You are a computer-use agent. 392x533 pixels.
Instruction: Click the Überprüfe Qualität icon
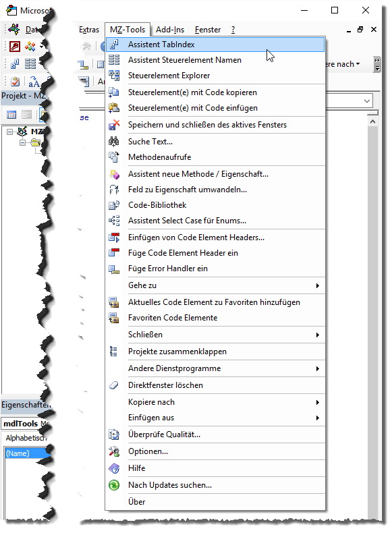(x=114, y=434)
